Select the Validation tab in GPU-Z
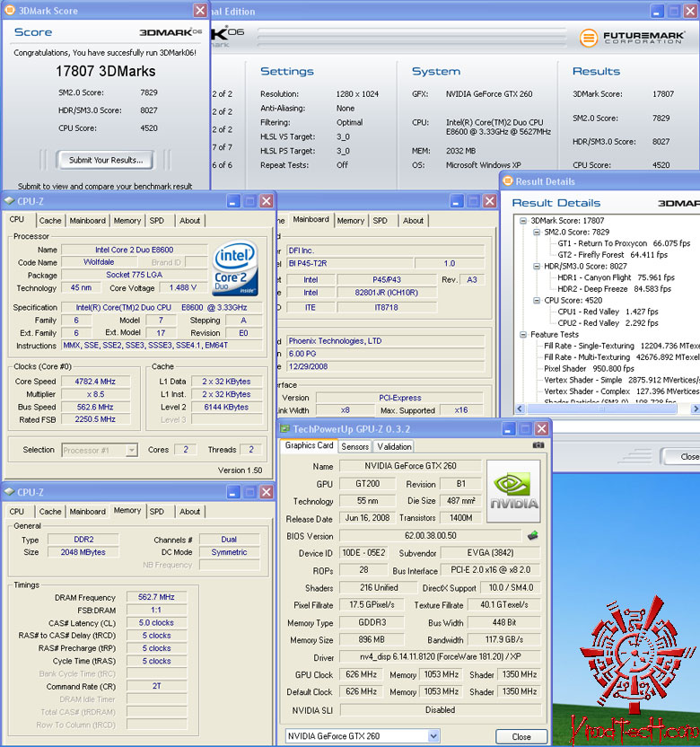Viewport: 700px width, 747px height. [394, 446]
